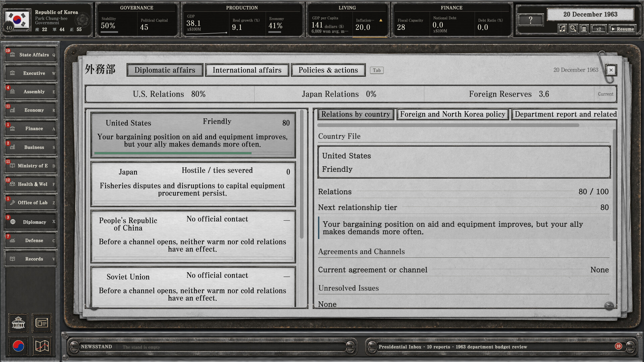Switch to Diplomatic affairs tab
The image size is (644, 362).
pos(165,70)
